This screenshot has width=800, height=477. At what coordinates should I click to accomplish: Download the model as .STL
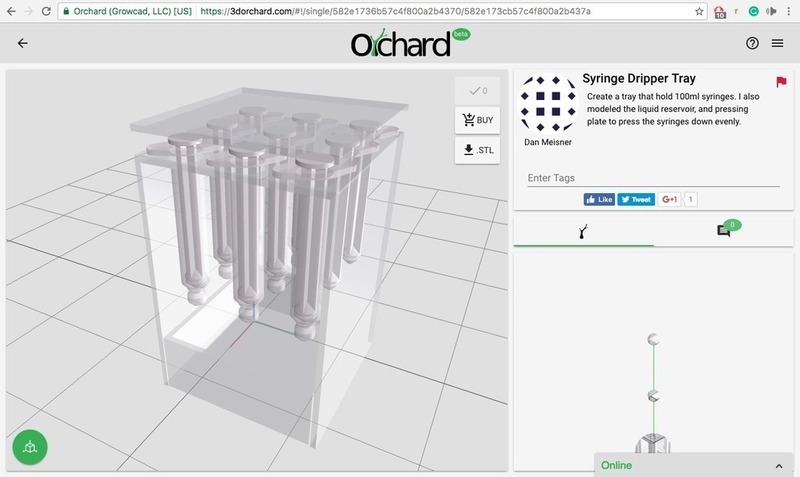click(476, 152)
